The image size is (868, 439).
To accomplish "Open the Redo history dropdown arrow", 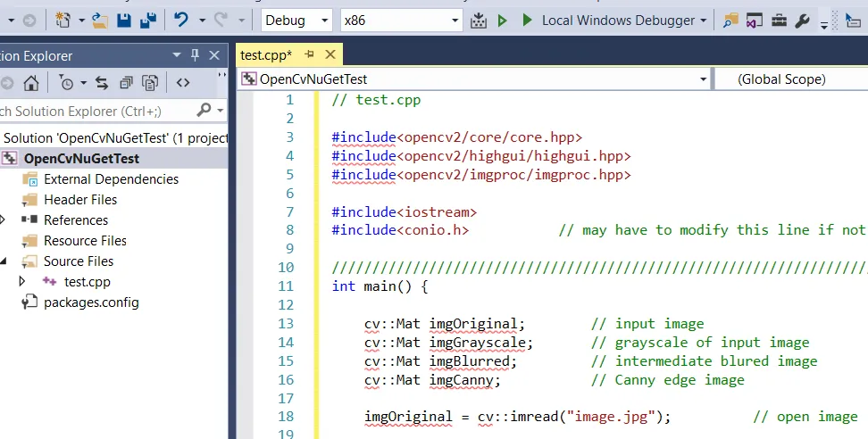I will [x=241, y=21].
